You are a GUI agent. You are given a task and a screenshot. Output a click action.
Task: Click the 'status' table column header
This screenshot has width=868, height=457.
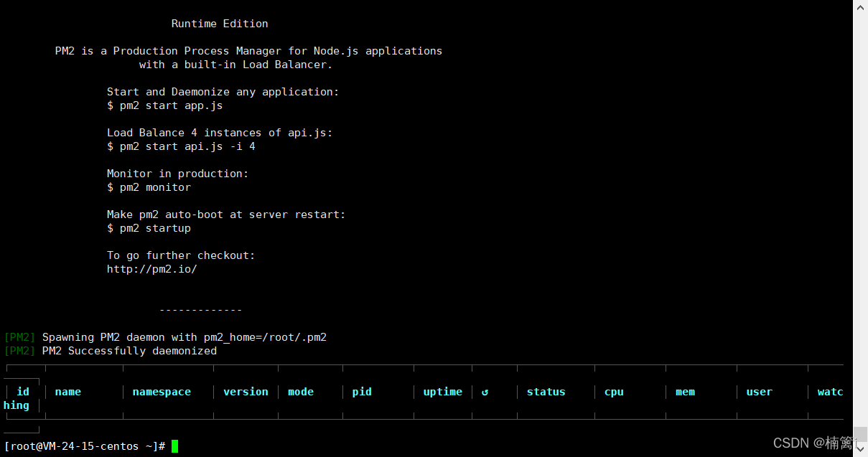click(546, 392)
